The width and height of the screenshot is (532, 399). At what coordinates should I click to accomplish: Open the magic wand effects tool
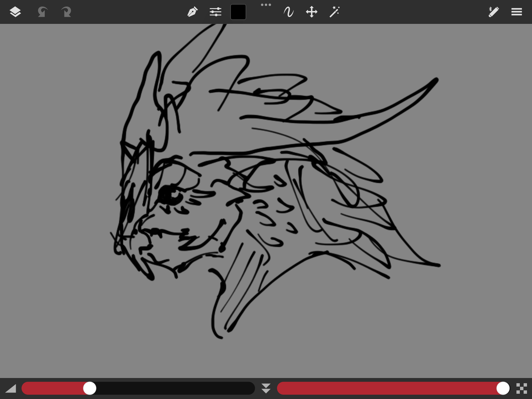click(334, 12)
